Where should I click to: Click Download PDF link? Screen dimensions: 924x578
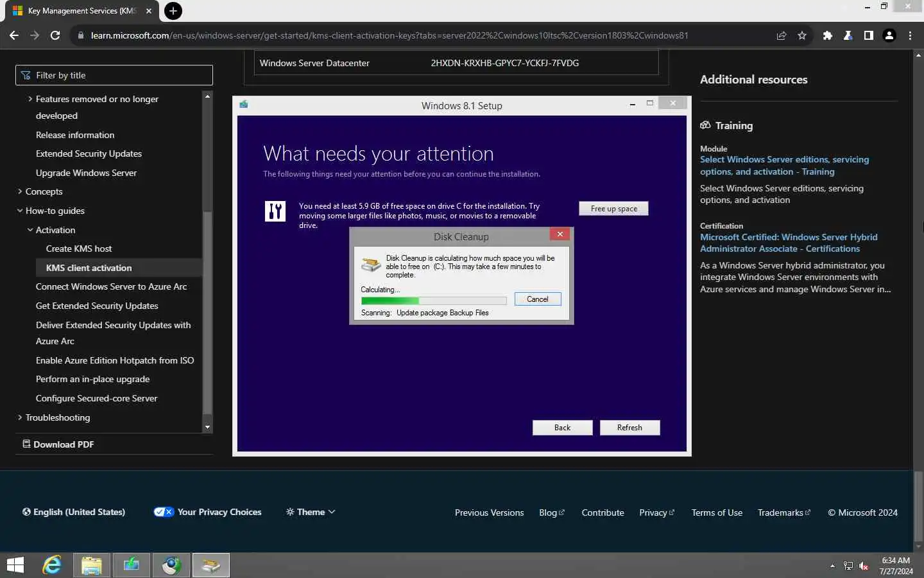click(x=58, y=444)
